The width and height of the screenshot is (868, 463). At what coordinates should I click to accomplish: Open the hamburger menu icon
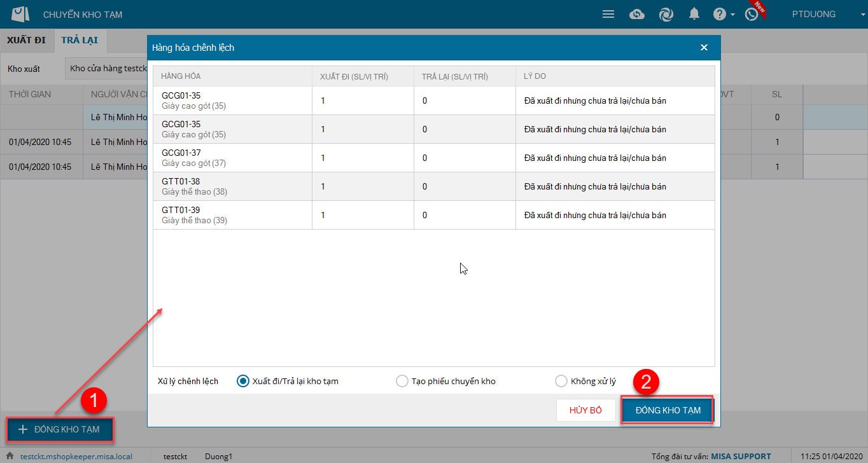click(x=608, y=14)
